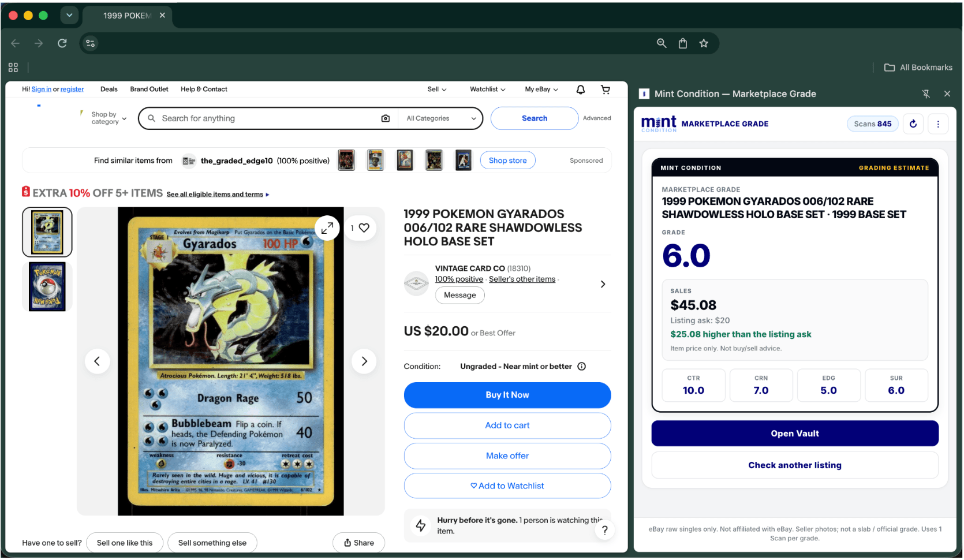The image size is (964, 560).
Task: Open Help & Contact
Action: [204, 89]
